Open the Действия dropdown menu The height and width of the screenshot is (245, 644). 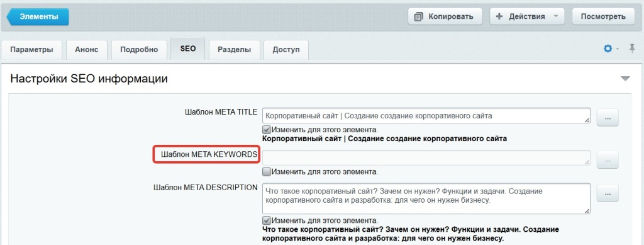pos(527,16)
